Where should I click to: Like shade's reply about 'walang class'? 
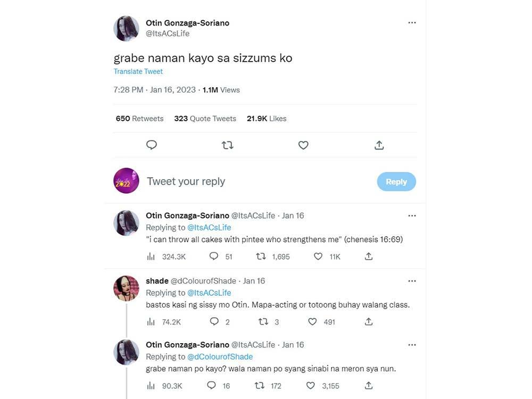click(x=312, y=321)
